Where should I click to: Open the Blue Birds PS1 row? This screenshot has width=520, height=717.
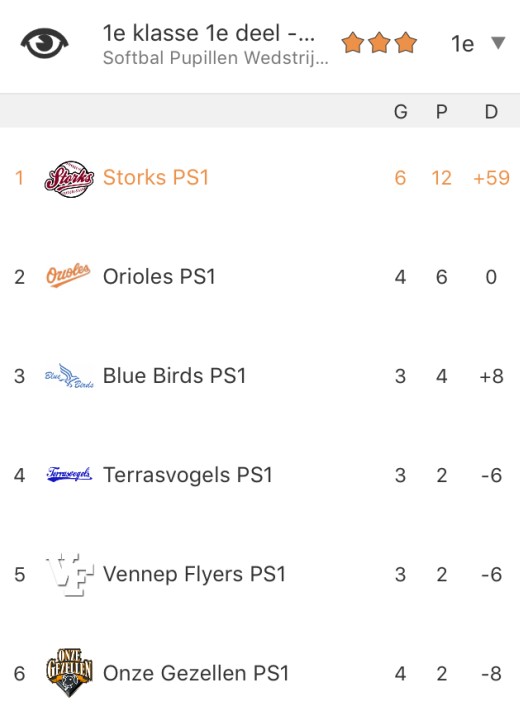tap(260, 376)
